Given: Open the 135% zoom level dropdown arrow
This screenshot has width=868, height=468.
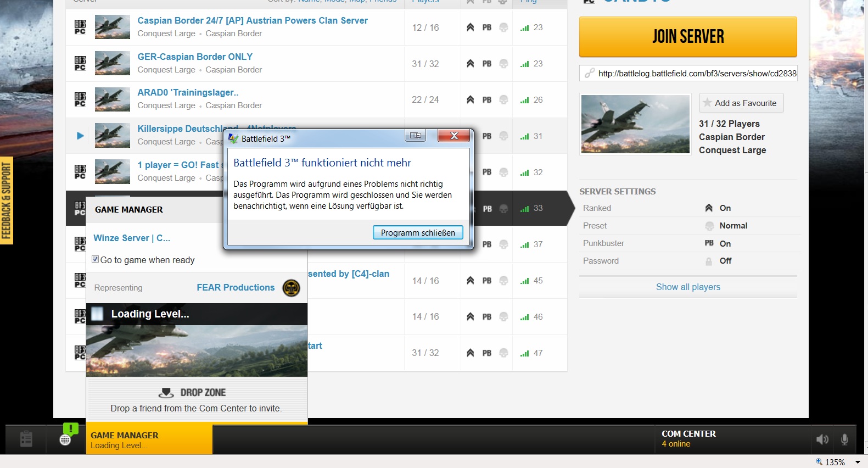Looking at the screenshot, I should point(858,463).
